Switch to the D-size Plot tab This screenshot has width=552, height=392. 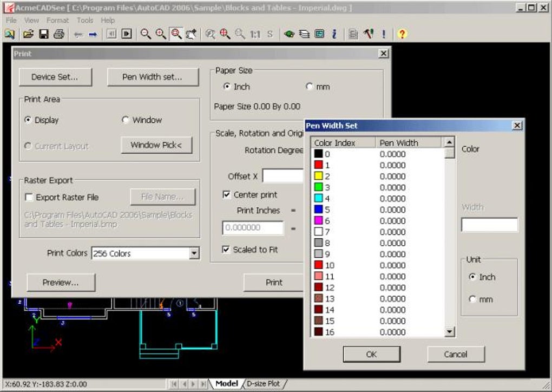point(264,383)
